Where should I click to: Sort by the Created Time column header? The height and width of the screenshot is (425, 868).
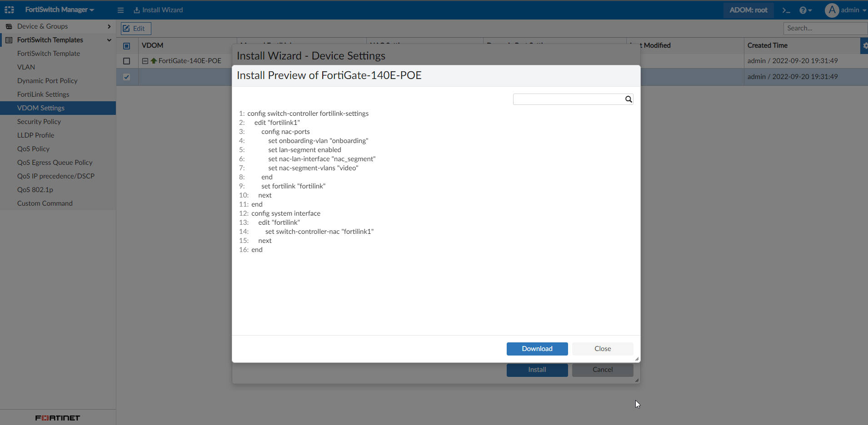[767, 45]
